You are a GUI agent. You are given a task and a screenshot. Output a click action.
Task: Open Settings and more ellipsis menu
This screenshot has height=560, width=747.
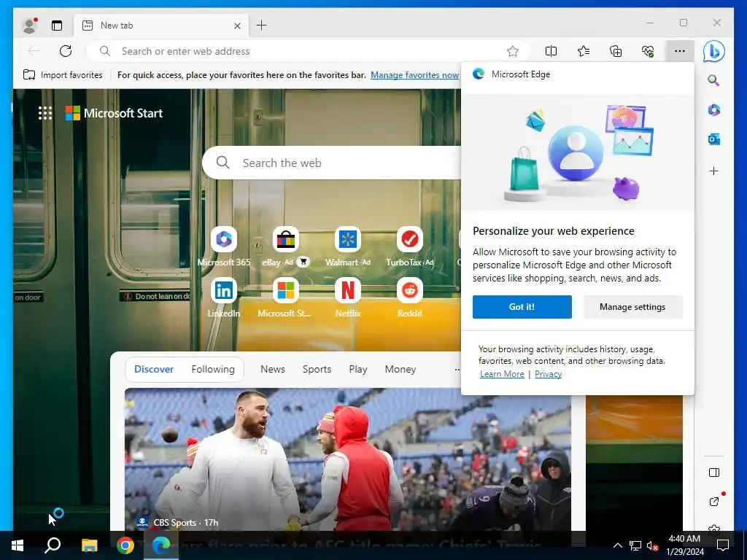pyautogui.click(x=680, y=51)
